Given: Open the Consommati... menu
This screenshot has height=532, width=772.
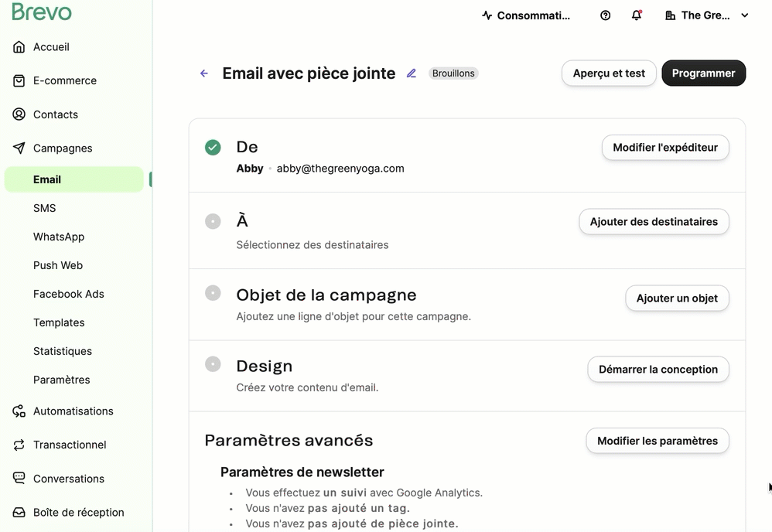Looking at the screenshot, I should [526, 15].
